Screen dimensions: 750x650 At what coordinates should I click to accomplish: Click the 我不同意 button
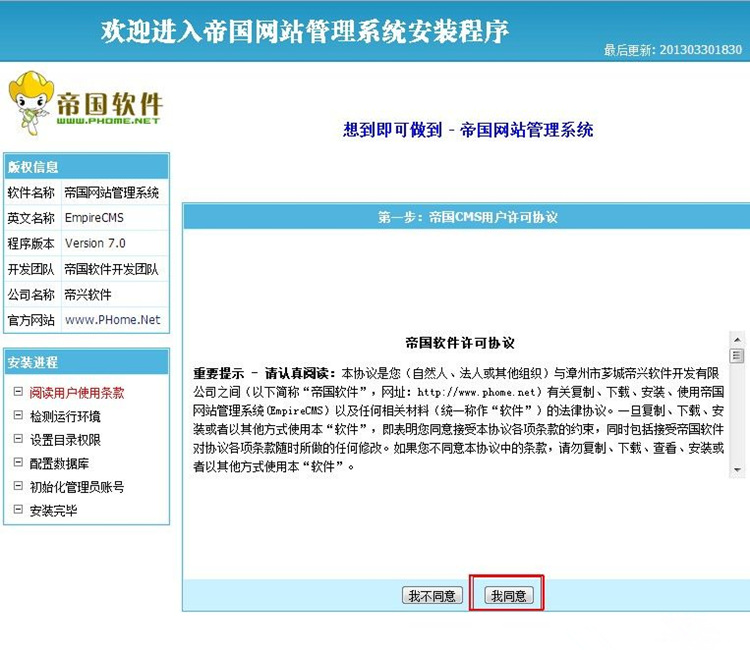(432, 595)
